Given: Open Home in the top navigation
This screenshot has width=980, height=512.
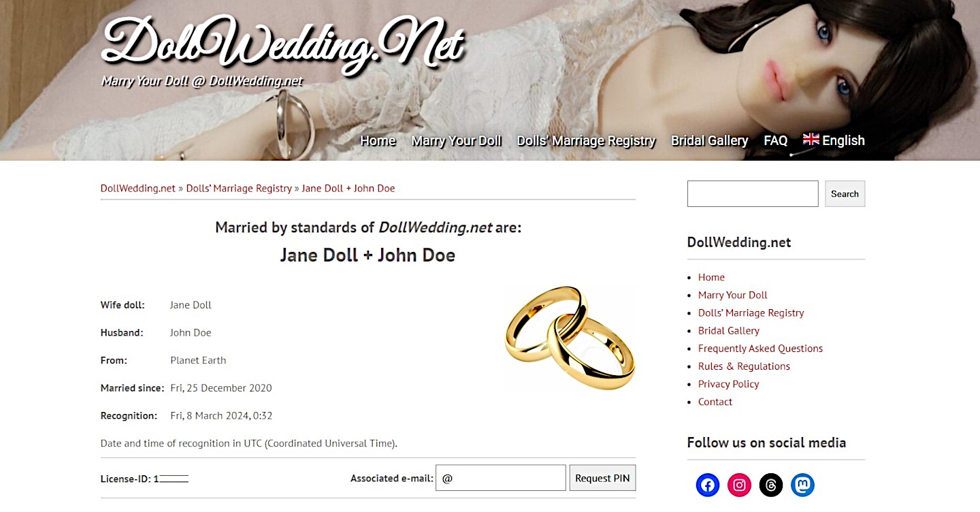Looking at the screenshot, I should pyautogui.click(x=378, y=140).
